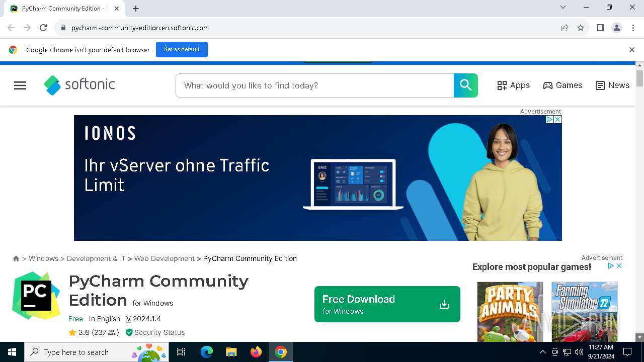The image size is (644, 362).
Task: Click the home icon in breadcrumb
Action: tap(16, 258)
